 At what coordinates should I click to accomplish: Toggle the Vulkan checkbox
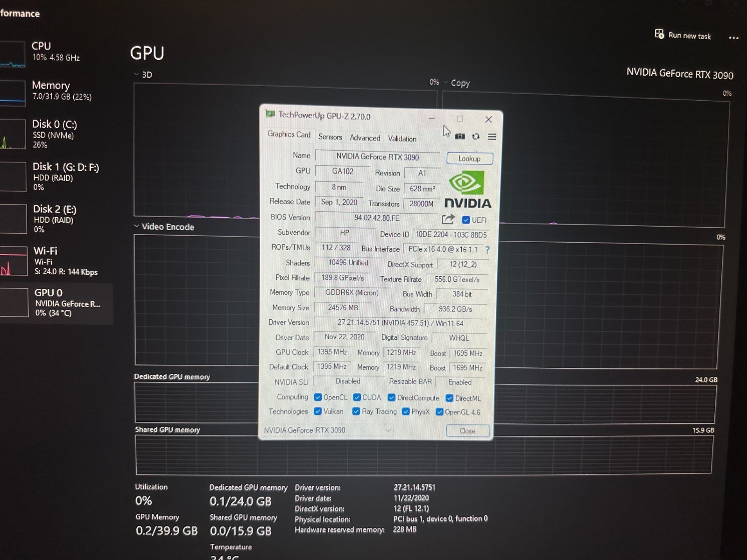click(x=317, y=411)
